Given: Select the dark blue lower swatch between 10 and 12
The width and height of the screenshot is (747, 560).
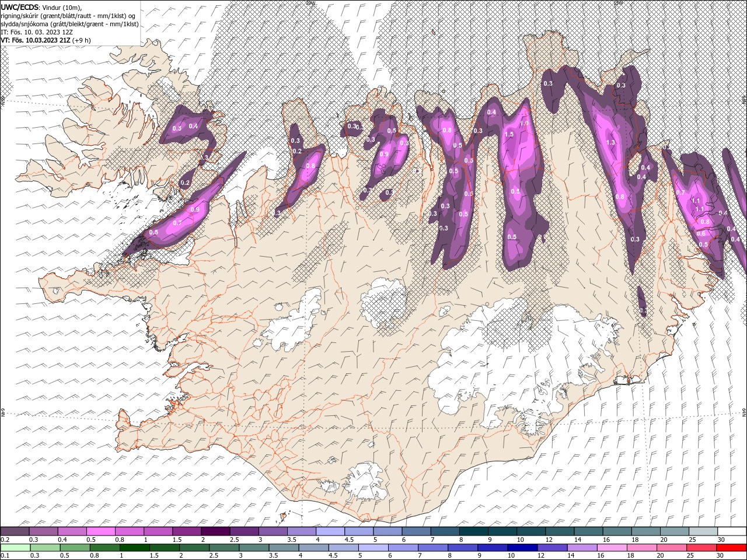Looking at the screenshot, I should pos(522,548).
